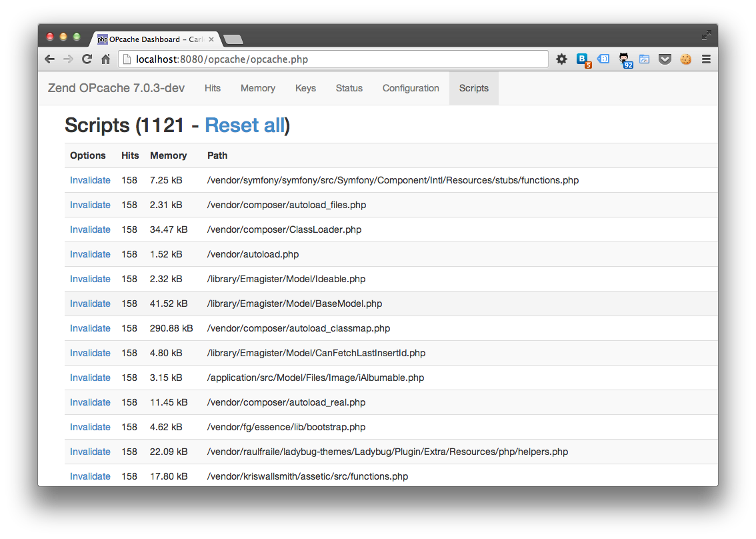This screenshot has height=539, width=756.
Task: Open the gear extension icon
Action: click(x=561, y=59)
